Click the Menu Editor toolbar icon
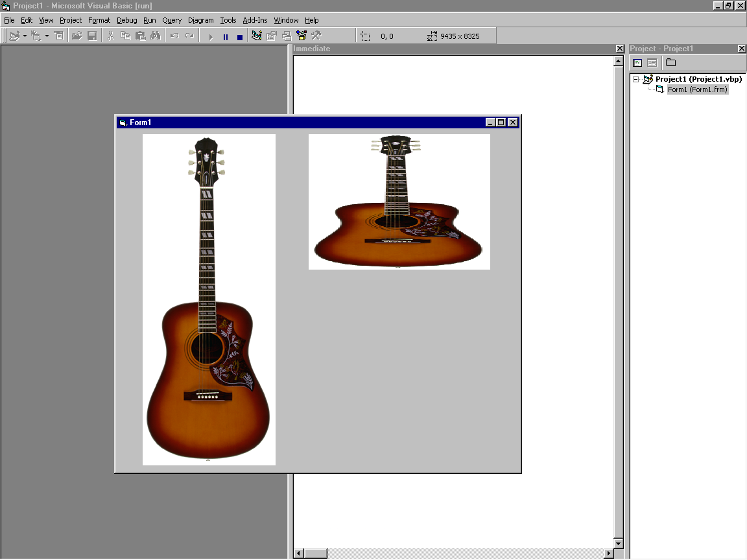 pyautogui.click(x=58, y=36)
